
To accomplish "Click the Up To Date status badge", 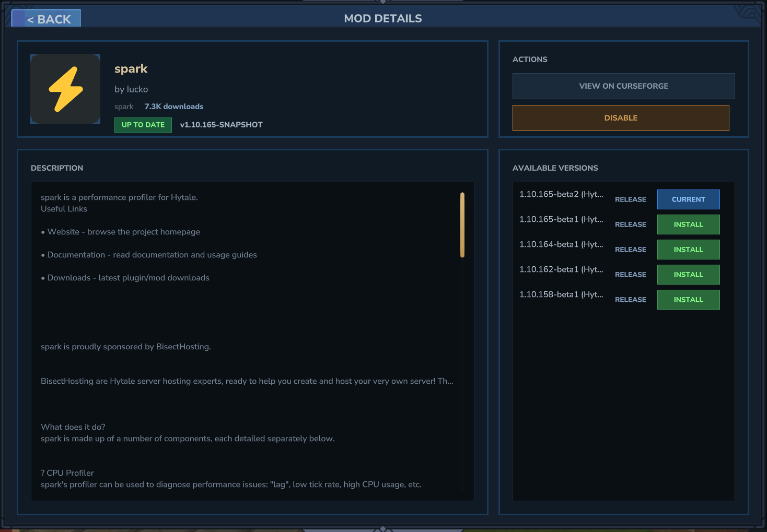I will [143, 125].
